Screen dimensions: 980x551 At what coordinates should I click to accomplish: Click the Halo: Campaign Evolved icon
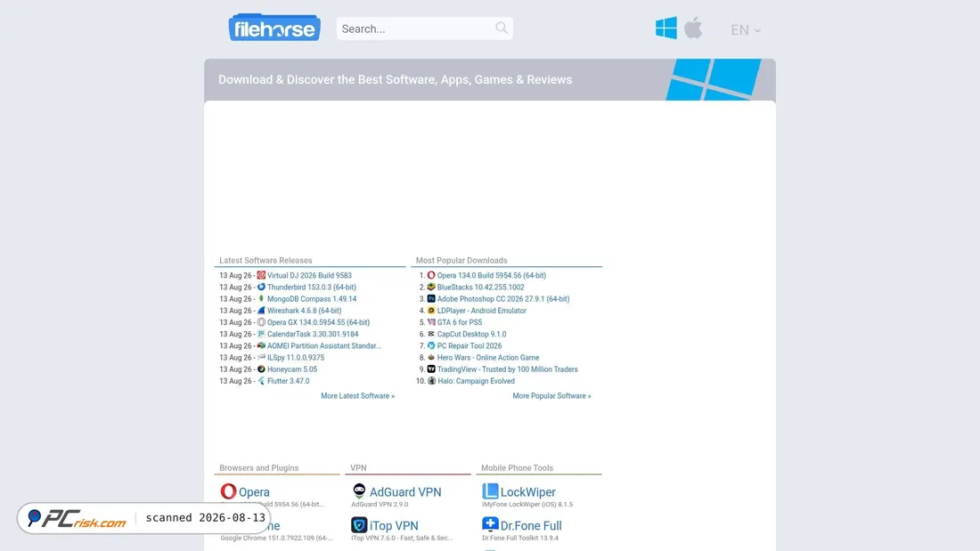[431, 381]
